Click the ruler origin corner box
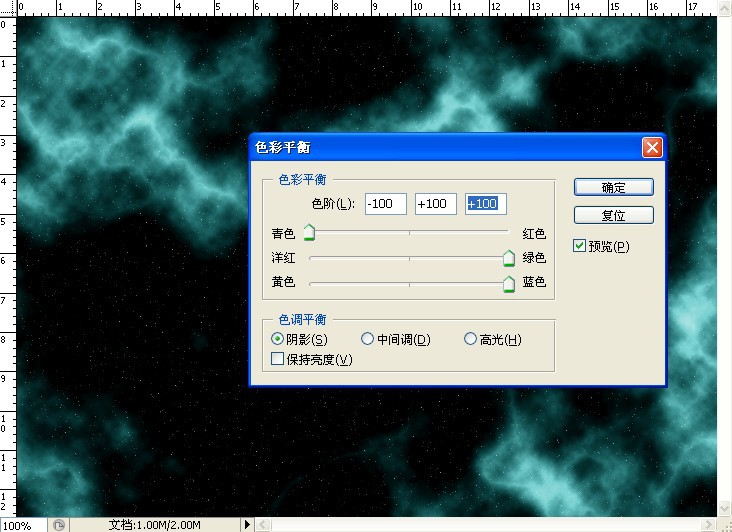 point(8,8)
